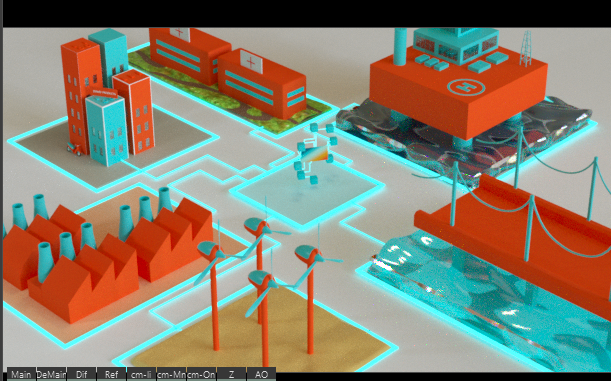Screen dimensions: 611x381
Task: Click the helipad H symbol on platform
Action: (x=466, y=87)
